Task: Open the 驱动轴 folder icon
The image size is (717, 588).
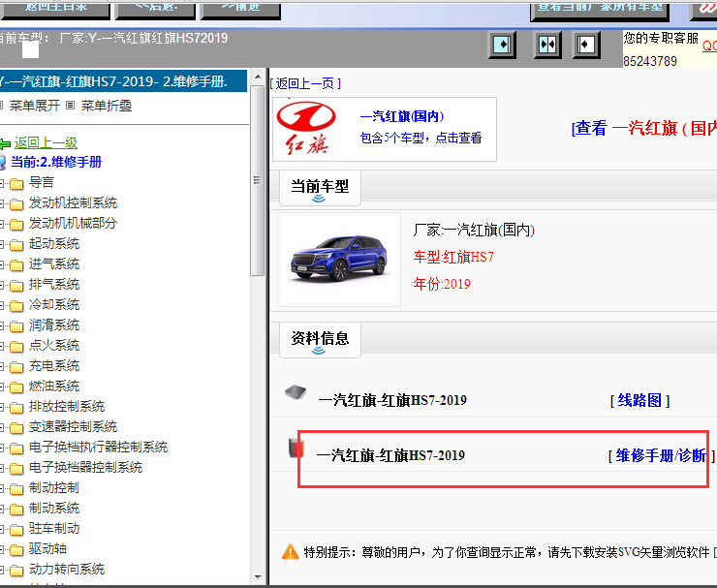Action: [x=16, y=550]
